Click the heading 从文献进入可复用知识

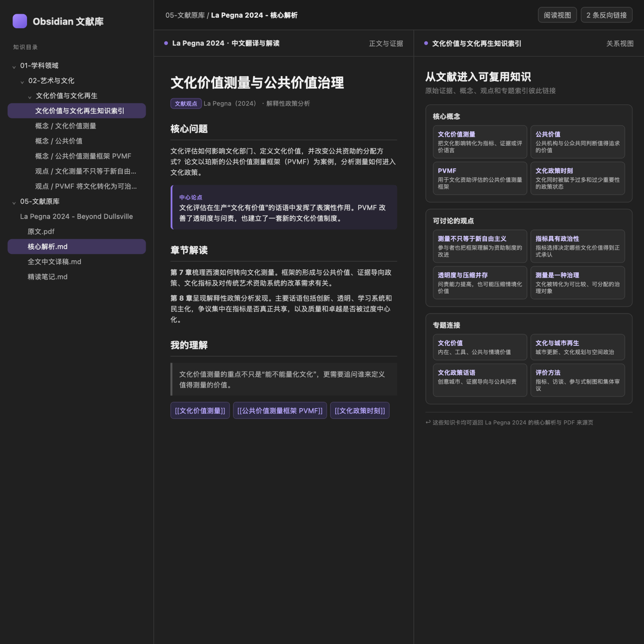[x=478, y=77]
